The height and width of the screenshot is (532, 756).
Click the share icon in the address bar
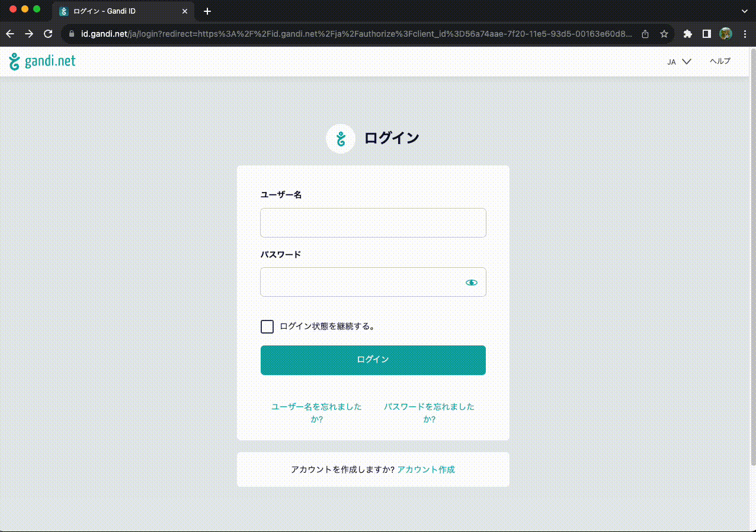click(645, 34)
